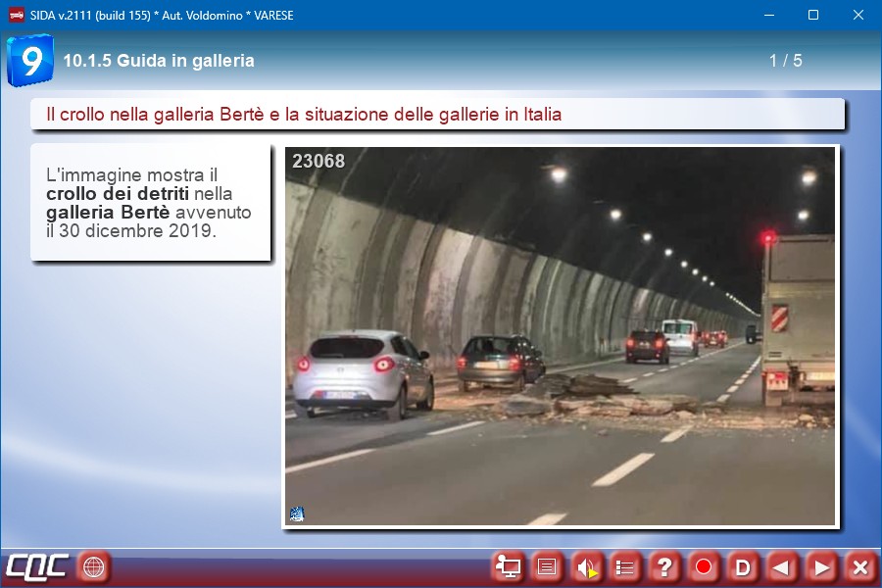
Task: Click the text box describing crollo dei detriti
Action: (150, 203)
